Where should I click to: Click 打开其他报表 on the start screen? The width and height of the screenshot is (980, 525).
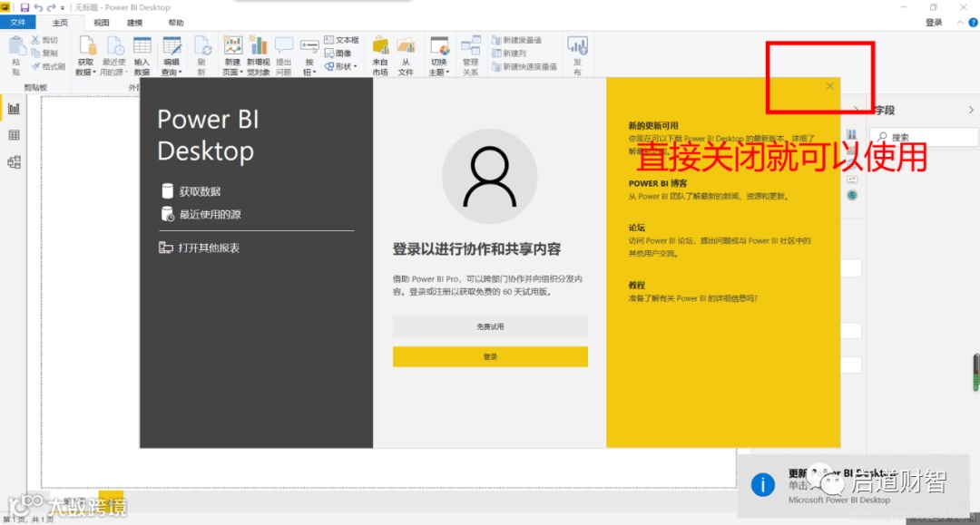click(x=200, y=248)
